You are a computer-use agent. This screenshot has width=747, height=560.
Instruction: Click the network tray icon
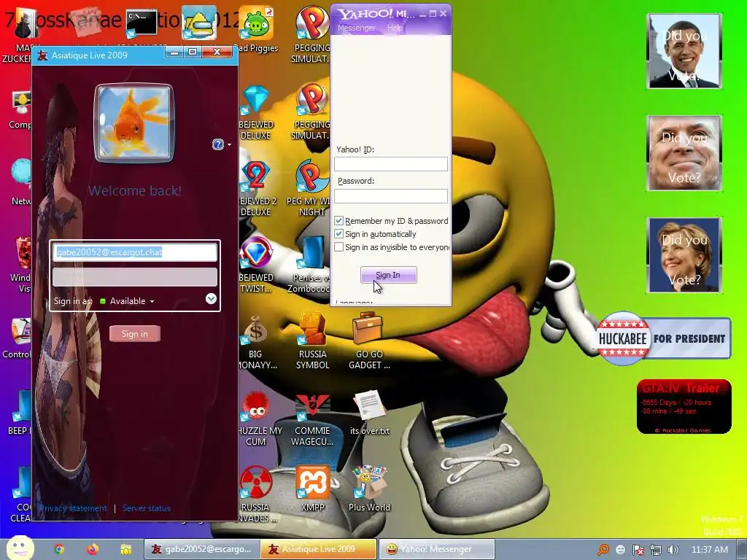[656, 550]
